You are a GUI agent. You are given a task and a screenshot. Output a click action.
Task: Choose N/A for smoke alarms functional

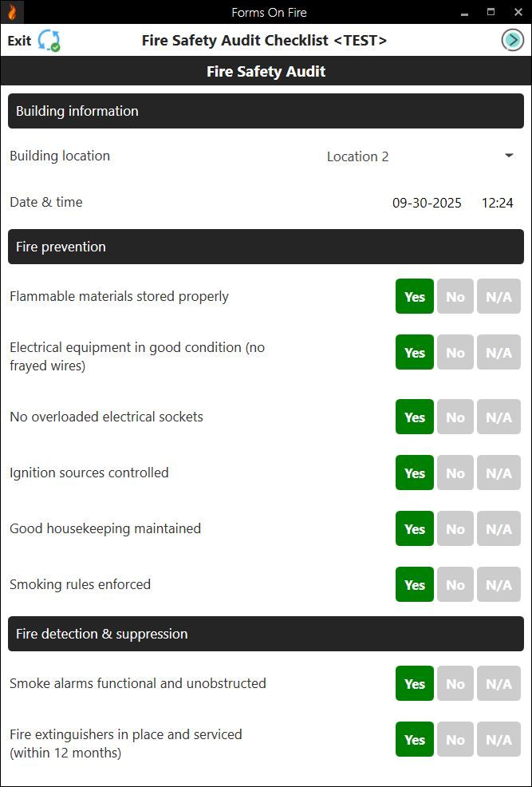(x=499, y=683)
